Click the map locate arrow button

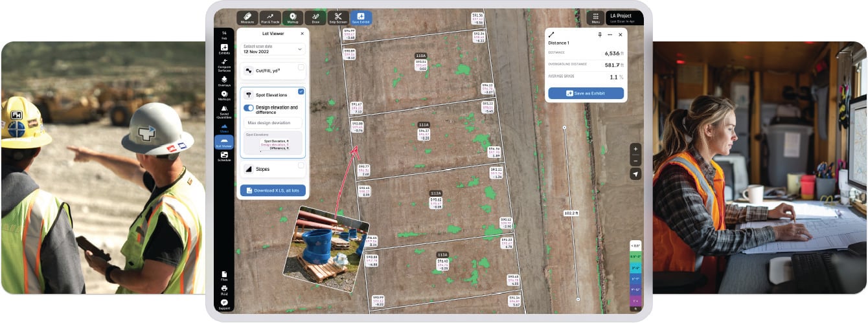pos(635,174)
